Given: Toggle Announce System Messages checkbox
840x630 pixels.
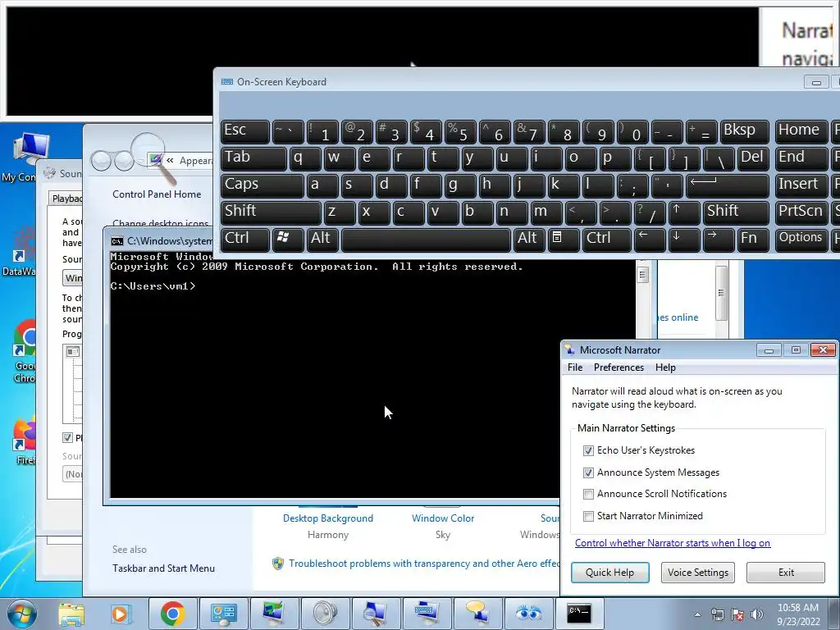Looking at the screenshot, I should click(588, 472).
